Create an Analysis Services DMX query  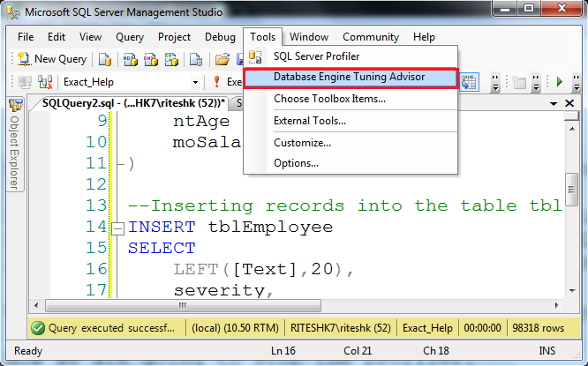[151, 59]
